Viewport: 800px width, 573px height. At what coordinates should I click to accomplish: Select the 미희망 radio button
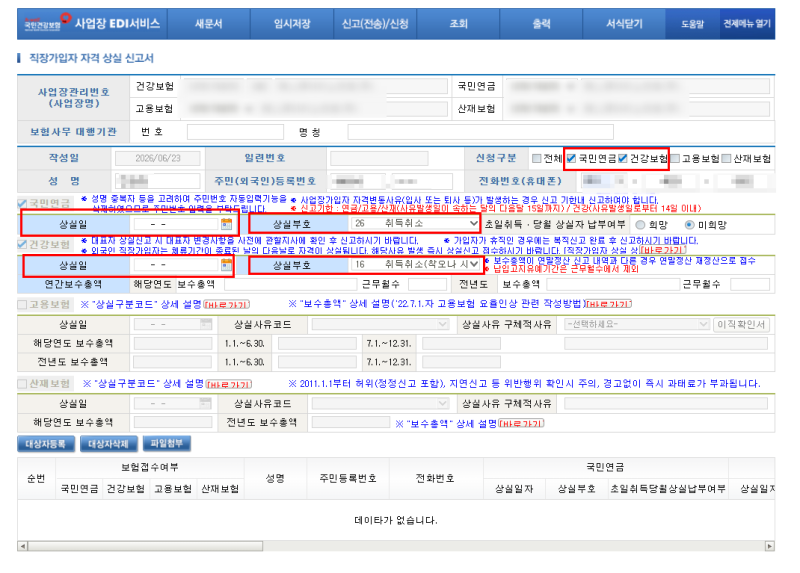point(689,225)
